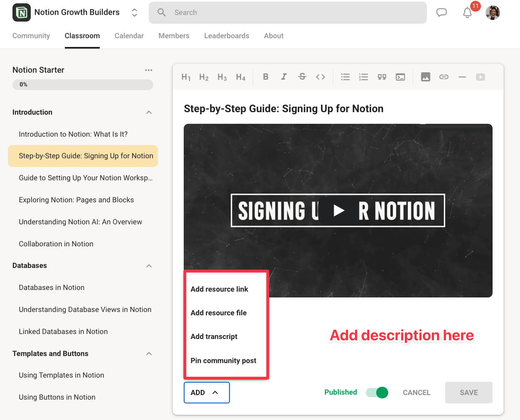Play the Signing Up for Notion video

pyautogui.click(x=339, y=211)
